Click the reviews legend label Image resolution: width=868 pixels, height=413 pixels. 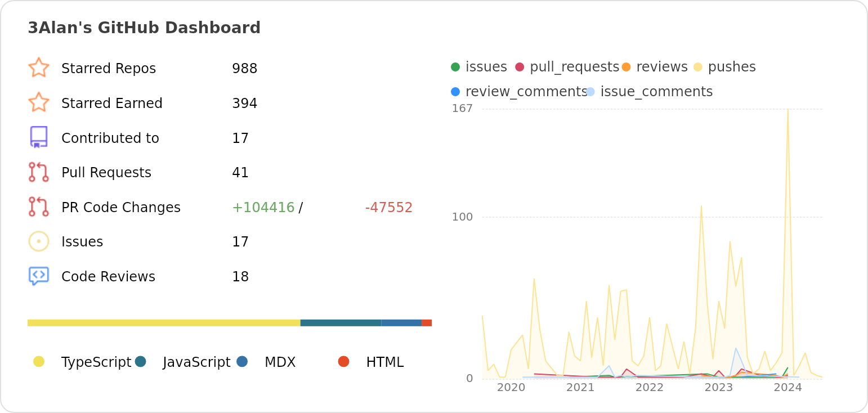point(662,67)
